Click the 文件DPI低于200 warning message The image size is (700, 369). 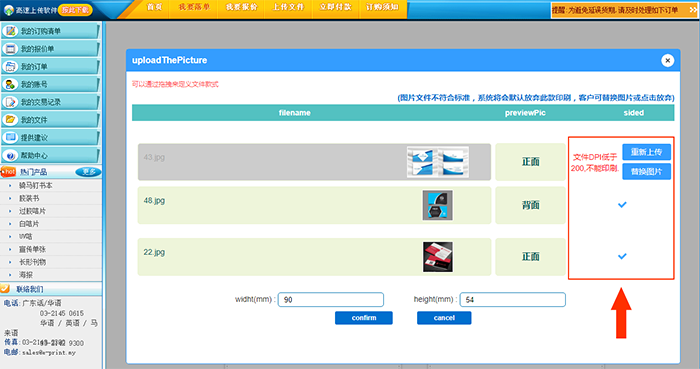point(595,163)
